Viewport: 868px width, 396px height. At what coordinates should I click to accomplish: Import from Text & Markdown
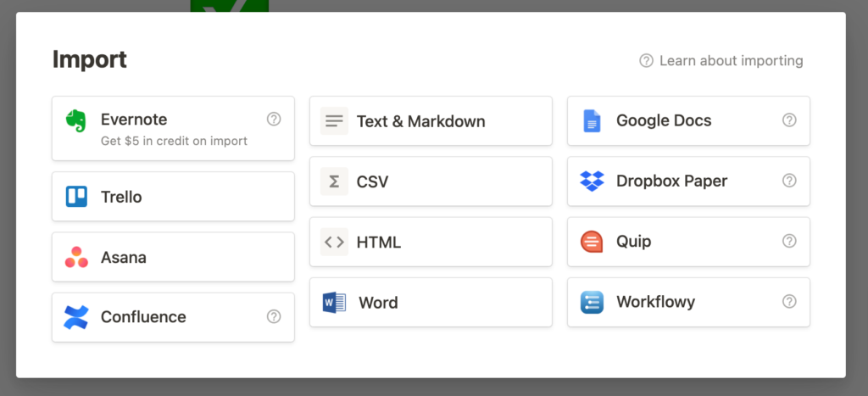(x=431, y=121)
